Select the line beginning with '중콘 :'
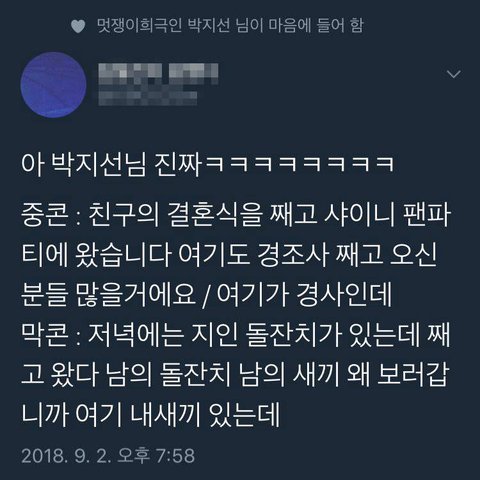The height and width of the screenshot is (480, 480). pos(236,215)
